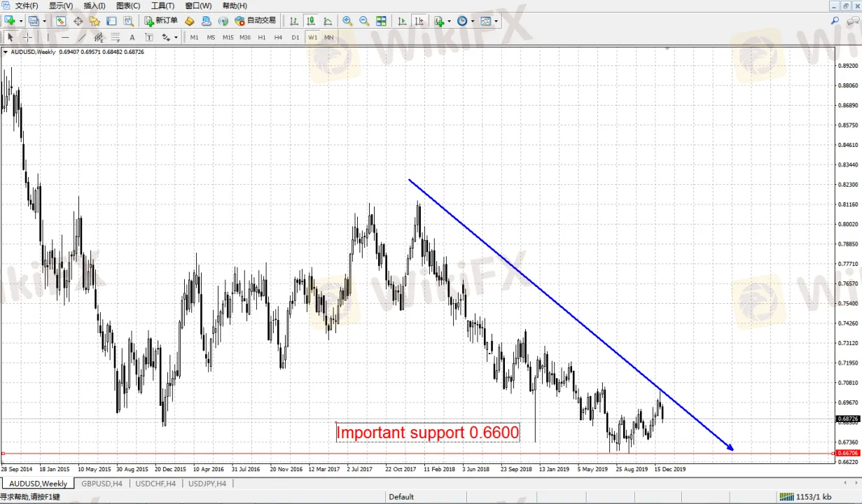Select the Draw Trendline tool
Viewport: 862px width, 504px height.
[82, 37]
